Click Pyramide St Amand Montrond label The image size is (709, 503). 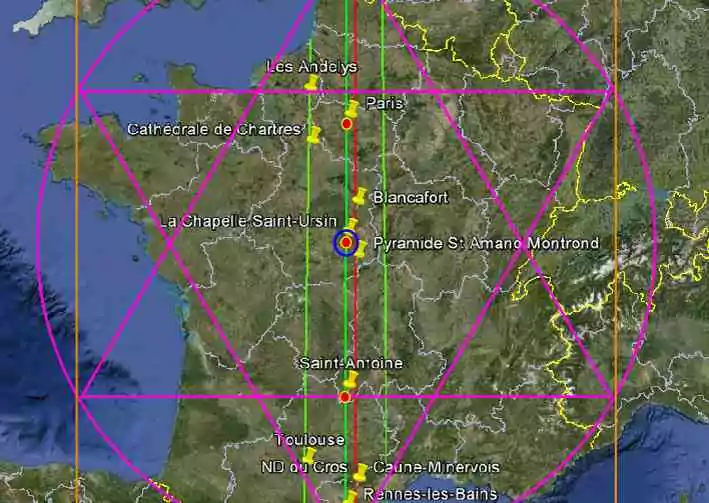coord(487,243)
